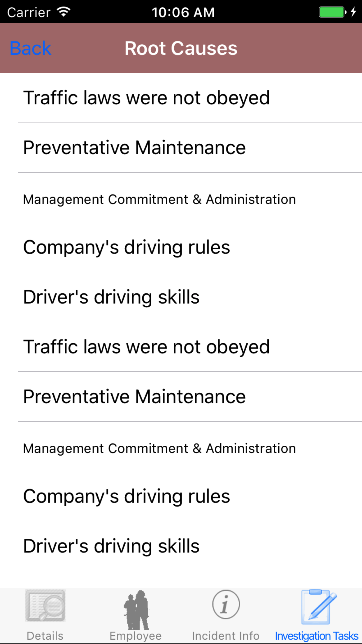Tap the Wi-Fi signal icon in status bar
The height and width of the screenshot is (644, 362).
pos(64,12)
